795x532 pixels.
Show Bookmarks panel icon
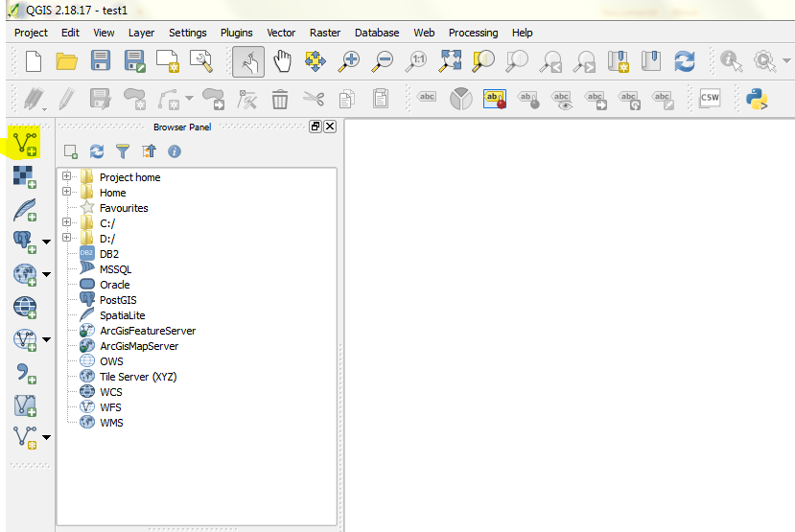pos(651,60)
